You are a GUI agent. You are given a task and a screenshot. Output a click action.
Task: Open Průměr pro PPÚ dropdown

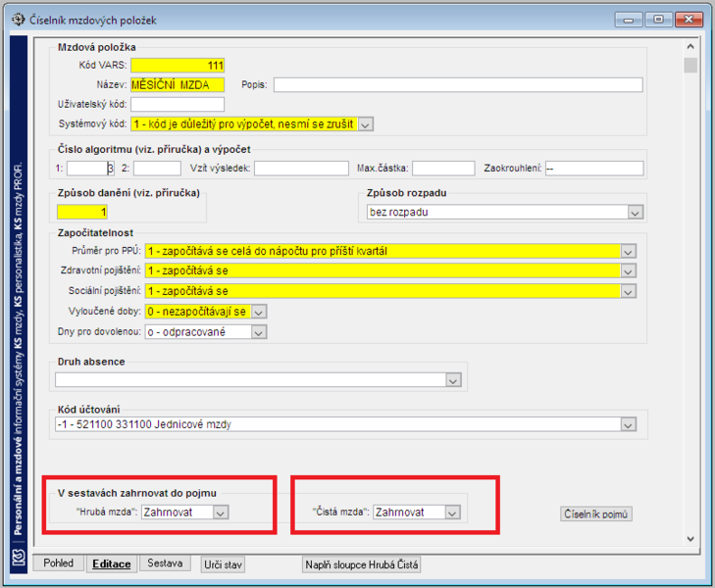[628, 252]
